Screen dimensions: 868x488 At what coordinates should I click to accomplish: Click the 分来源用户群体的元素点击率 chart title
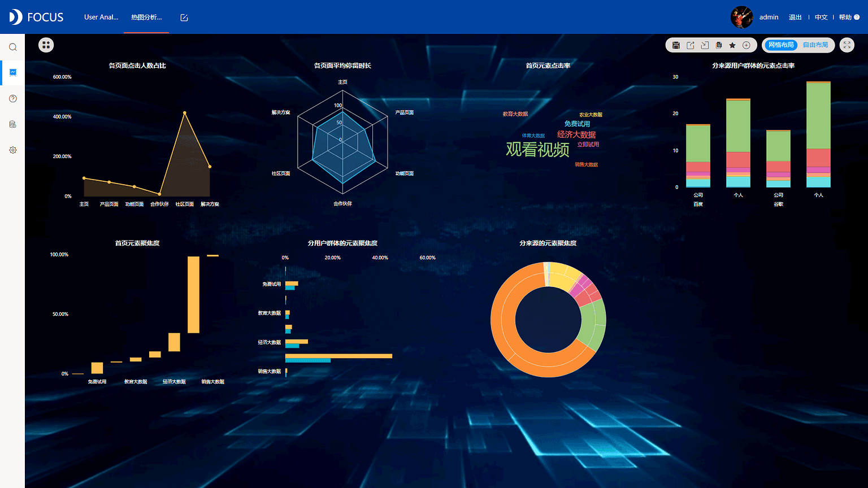tap(753, 66)
